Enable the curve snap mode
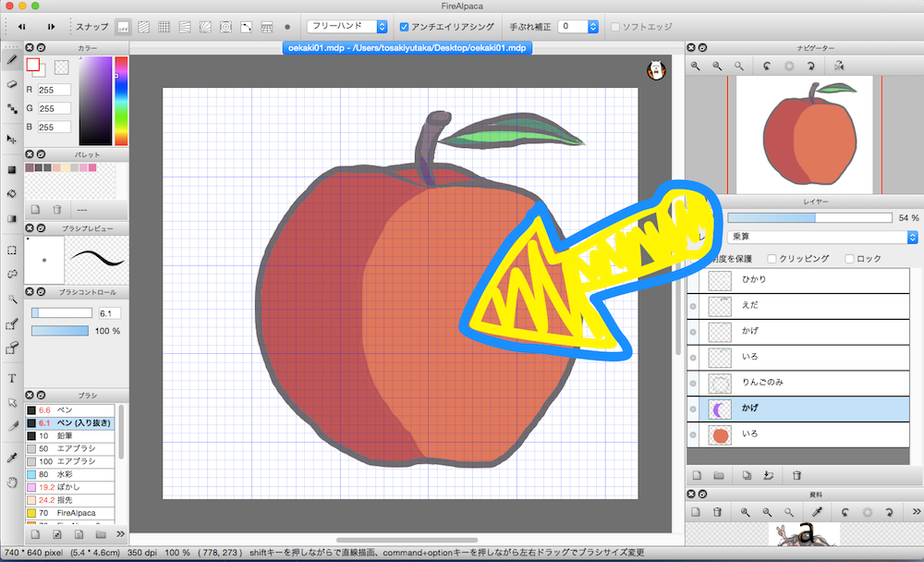This screenshot has height=562, width=924. [247, 27]
